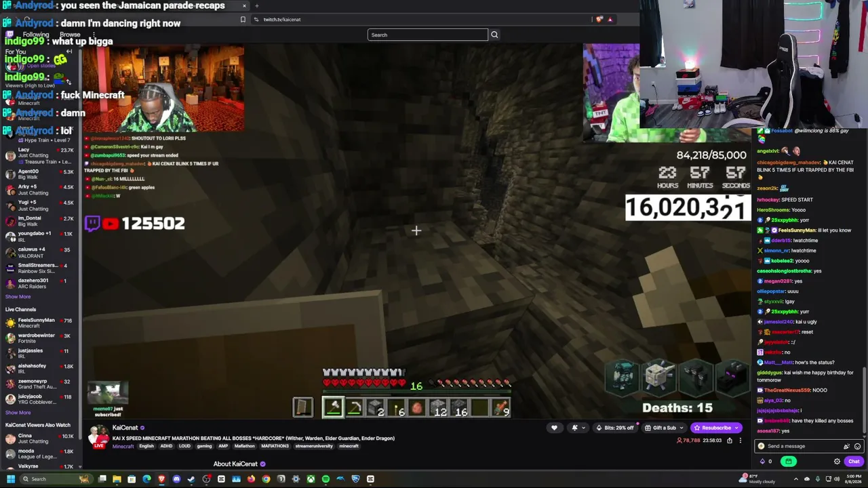Open the Browse tab
This screenshot has width=868, height=488.
tap(70, 35)
